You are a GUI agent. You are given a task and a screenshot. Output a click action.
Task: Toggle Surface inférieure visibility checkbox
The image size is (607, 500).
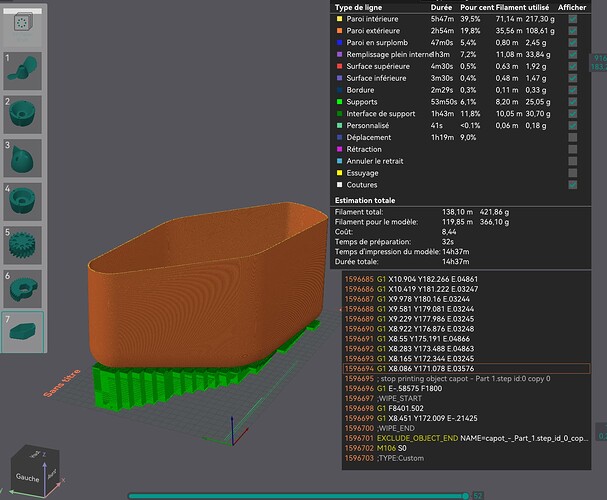click(573, 78)
